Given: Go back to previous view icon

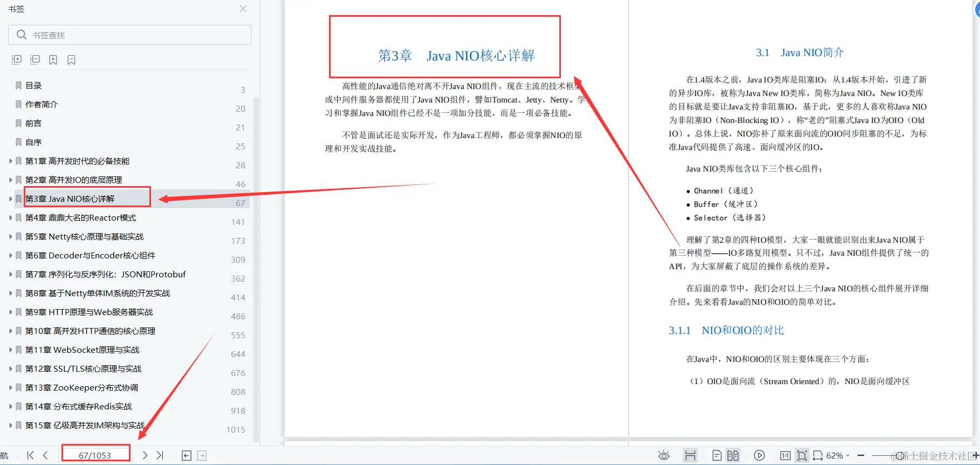Looking at the screenshot, I should 187,456.
